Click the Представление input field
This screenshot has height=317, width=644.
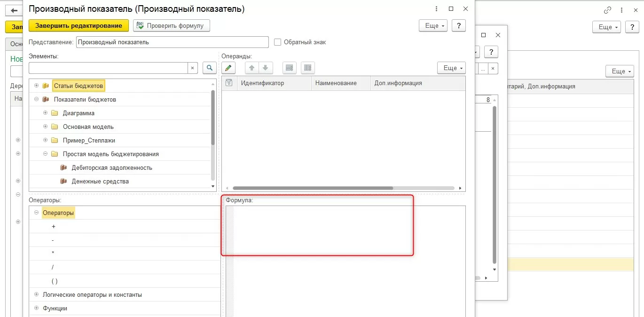coord(173,42)
